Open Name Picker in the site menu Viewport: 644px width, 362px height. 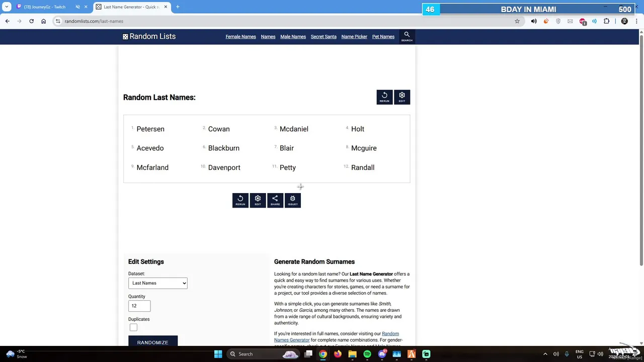click(354, 37)
